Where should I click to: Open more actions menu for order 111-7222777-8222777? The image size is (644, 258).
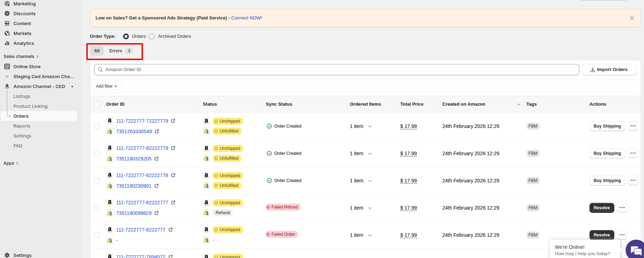pyautogui.click(x=622, y=235)
